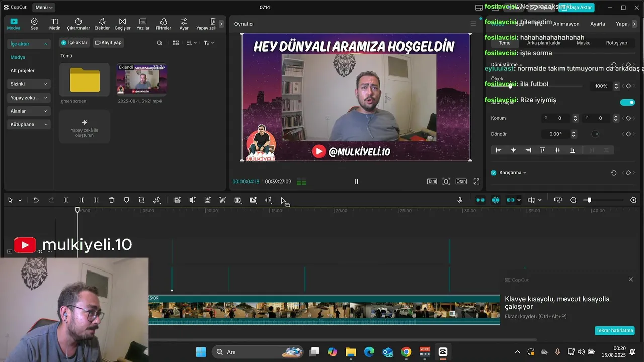Switch to Ayarla properties tab
The width and height of the screenshot is (644, 362).
(x=598, y=24)
